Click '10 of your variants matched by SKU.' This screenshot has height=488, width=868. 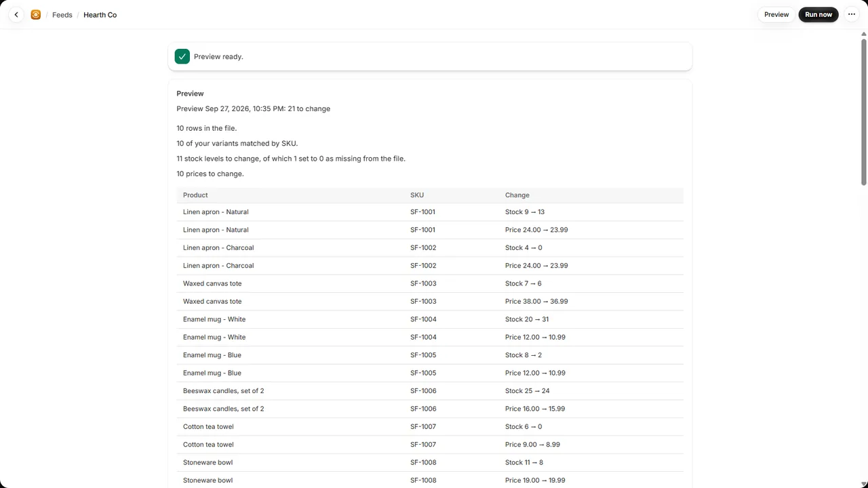[x=237, y=144]
